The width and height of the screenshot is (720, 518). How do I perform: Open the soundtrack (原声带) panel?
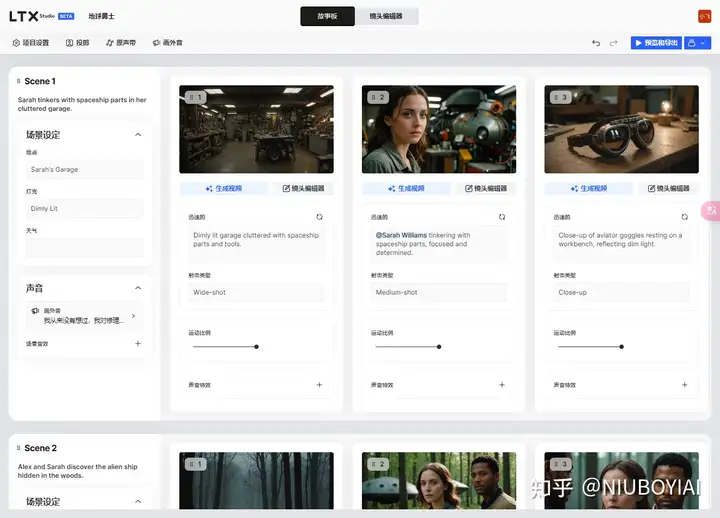[x=121, y=43]
